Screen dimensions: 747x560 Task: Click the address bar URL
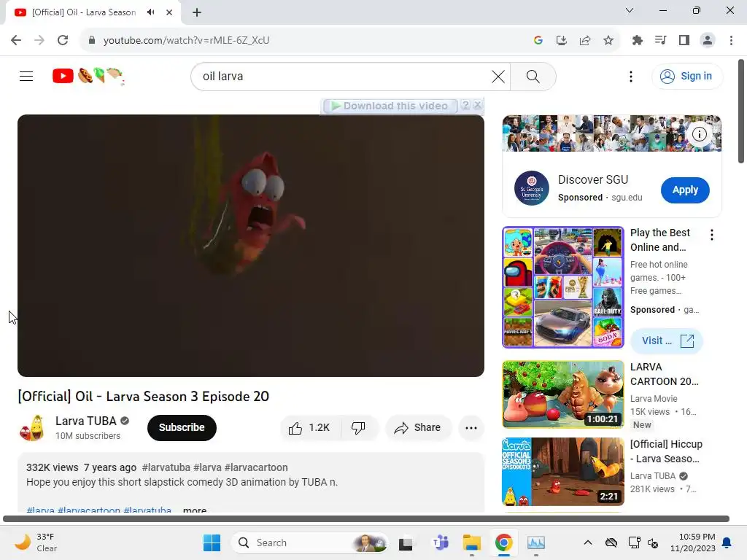click(186, 41)
